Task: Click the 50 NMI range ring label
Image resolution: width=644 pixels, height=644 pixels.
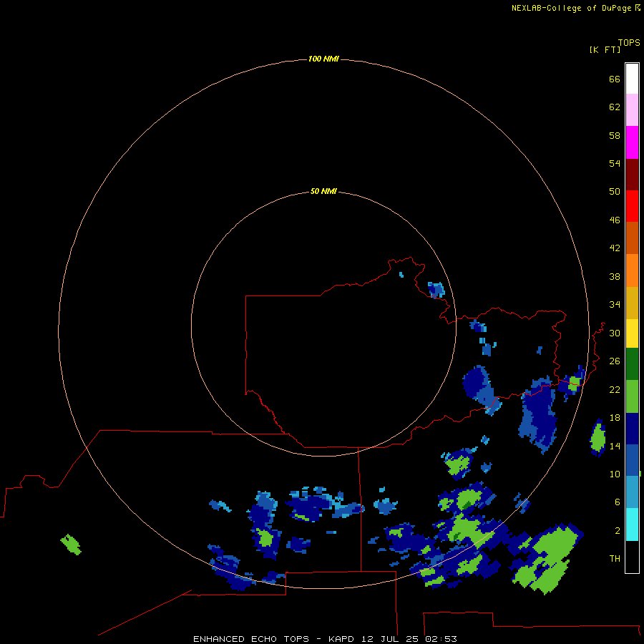Action: tap(323, 191)
